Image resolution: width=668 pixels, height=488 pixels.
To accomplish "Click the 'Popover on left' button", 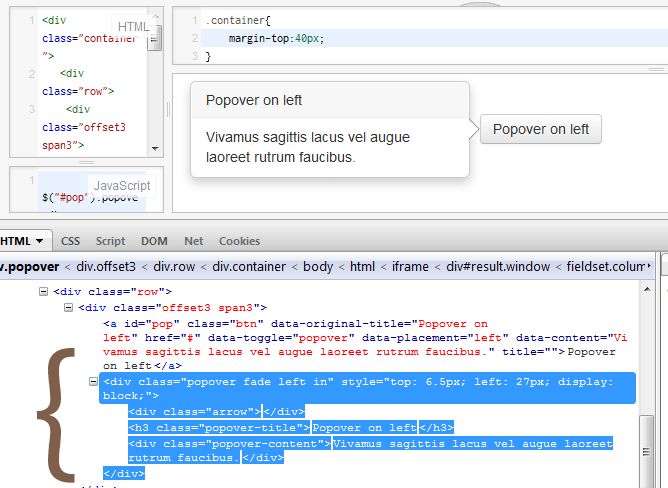I will pyautogui.click(x=541, y=129).
